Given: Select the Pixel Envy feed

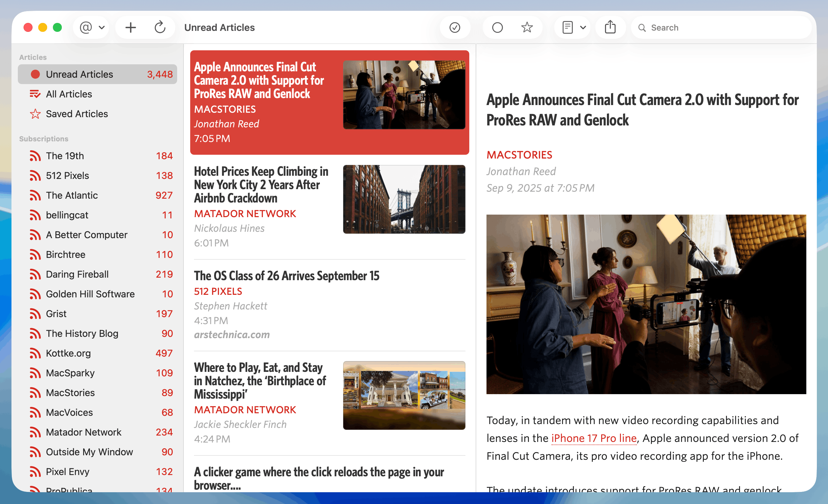Looking at the screenshot, I should [97, 472].
